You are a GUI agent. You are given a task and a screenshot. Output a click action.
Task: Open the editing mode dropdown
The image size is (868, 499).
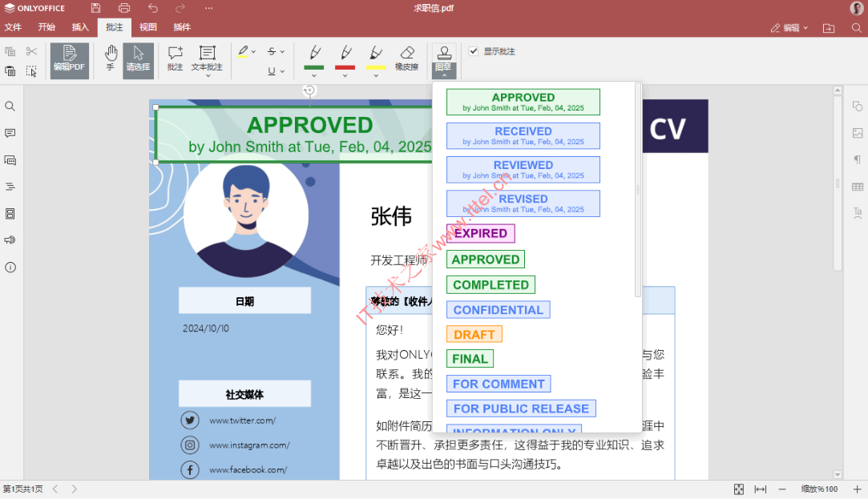coord(789,28)
